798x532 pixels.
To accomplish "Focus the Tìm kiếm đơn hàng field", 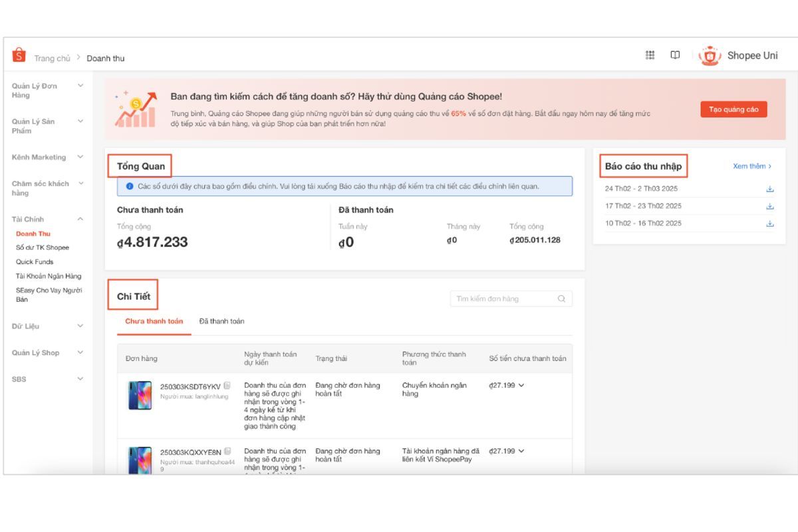I will (x=511, y=299).
